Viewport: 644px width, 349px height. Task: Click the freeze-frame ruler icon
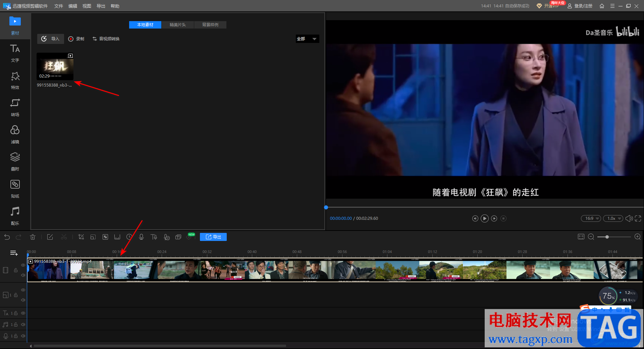(117, 237)
